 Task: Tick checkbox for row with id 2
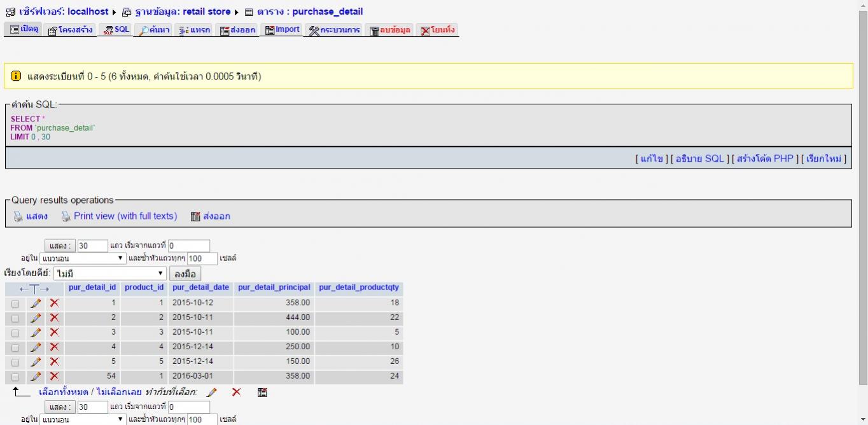(x=15, y=319)
